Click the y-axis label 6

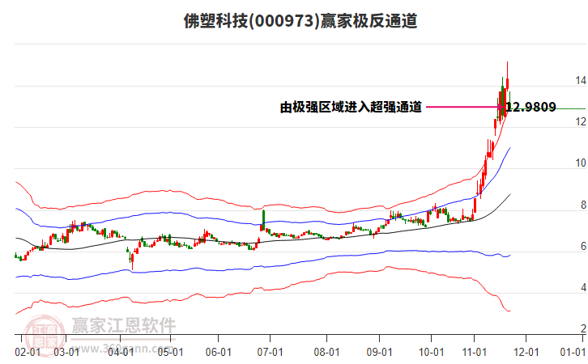[583, 246]
